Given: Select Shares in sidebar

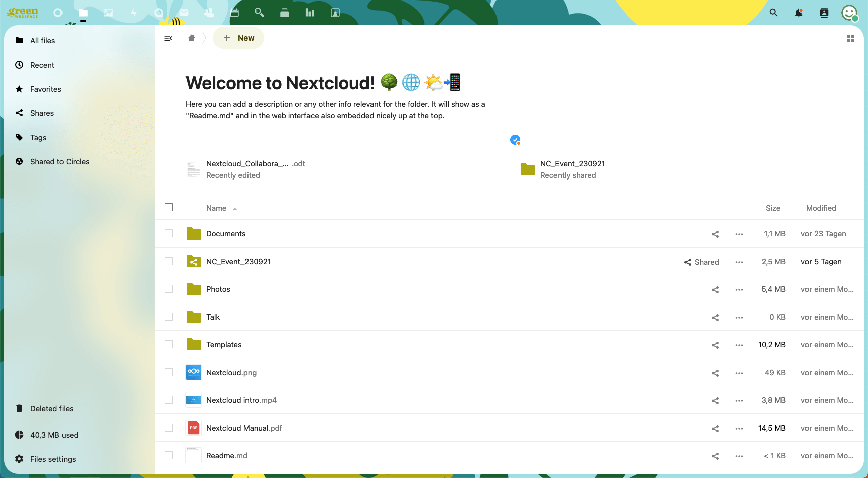Looking at the screenshot, I should click(80, 113).
